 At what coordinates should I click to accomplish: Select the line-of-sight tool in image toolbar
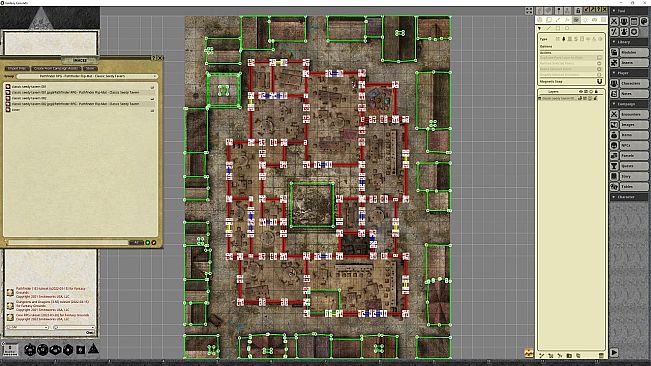576,20
